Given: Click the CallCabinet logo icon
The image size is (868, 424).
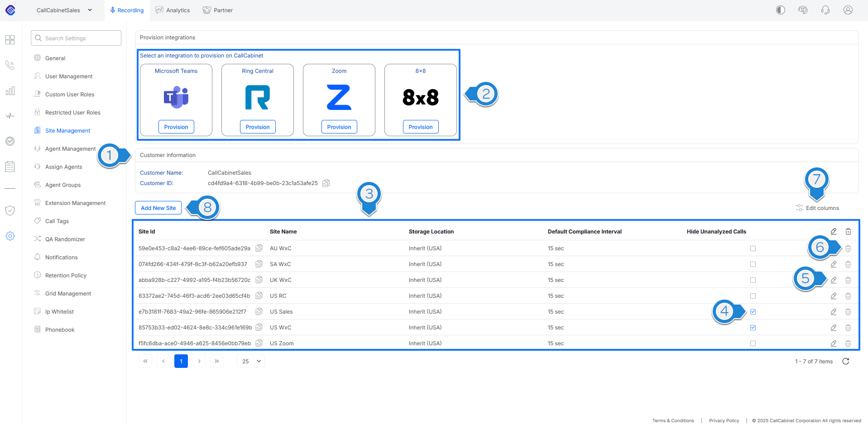Looking at the screenshot, I should coord(10,10).
